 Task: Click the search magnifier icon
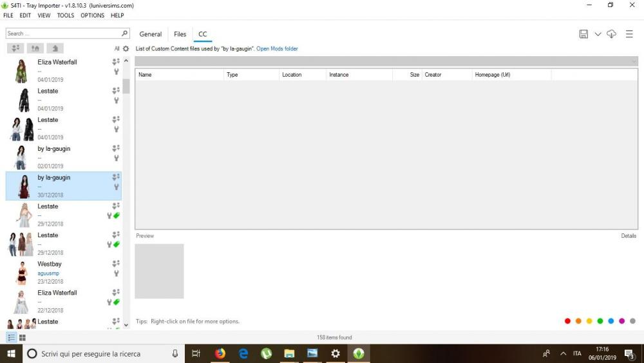[x=124, y=33]
